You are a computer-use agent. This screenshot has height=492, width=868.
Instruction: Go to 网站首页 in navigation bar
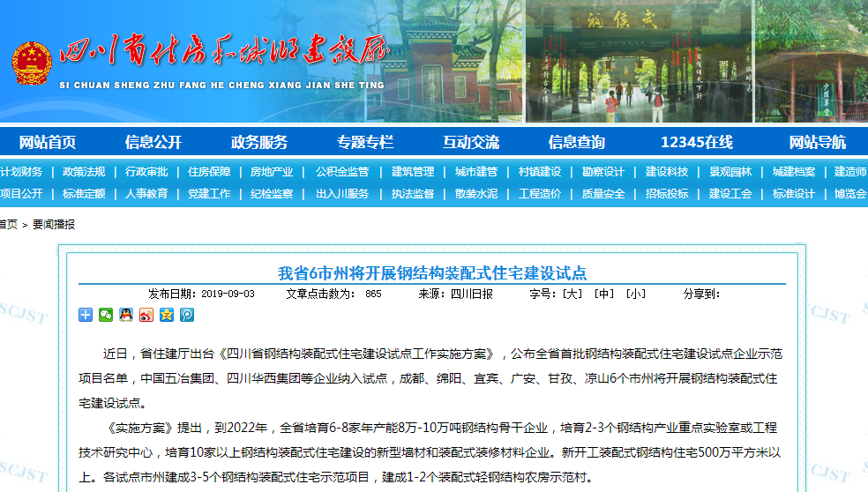coord(48,142)
